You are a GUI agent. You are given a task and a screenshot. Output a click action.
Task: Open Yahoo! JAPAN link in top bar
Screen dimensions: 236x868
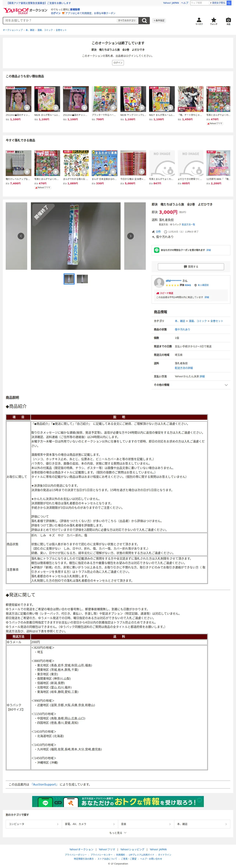click(x=171, y=3)
